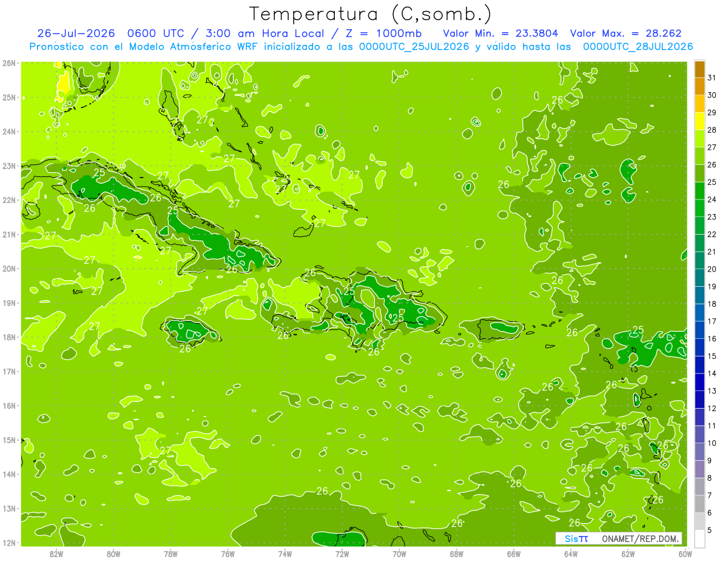Click the latitude axis label "12N"

point(9,543)
